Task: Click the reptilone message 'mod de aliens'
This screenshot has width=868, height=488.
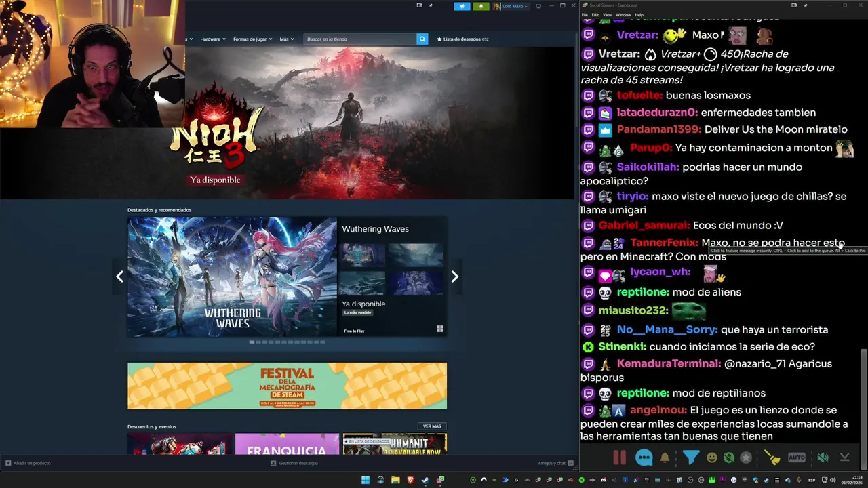Action: 662,292
